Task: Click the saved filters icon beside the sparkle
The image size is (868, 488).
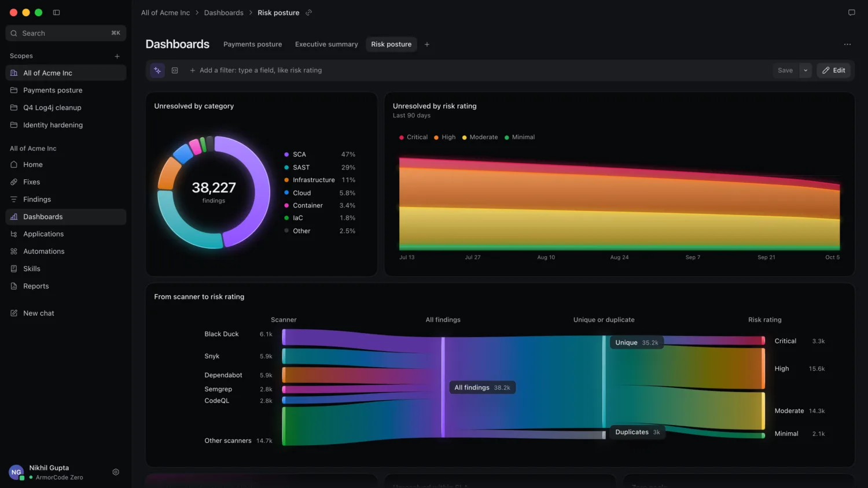Action: [x=175, y=71]
